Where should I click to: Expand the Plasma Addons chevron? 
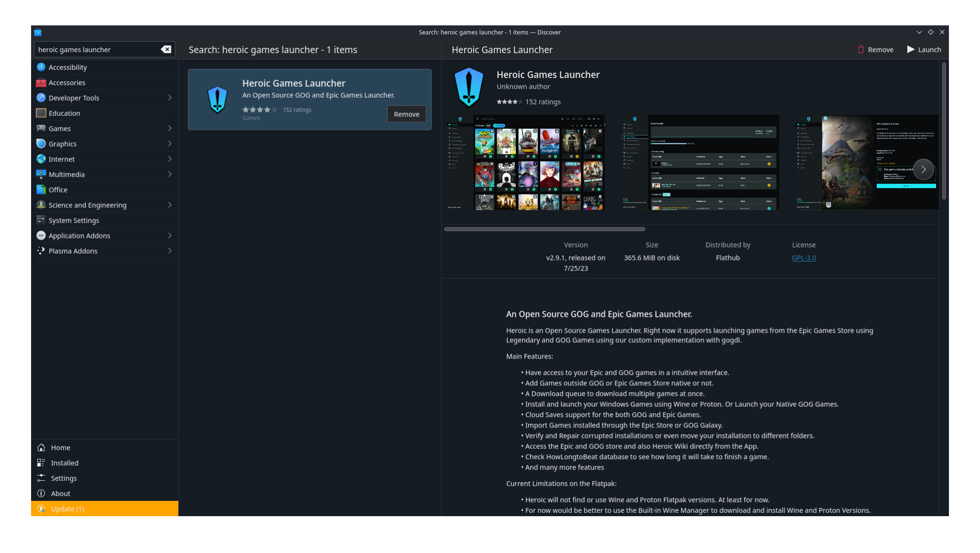tap(170, 250)
